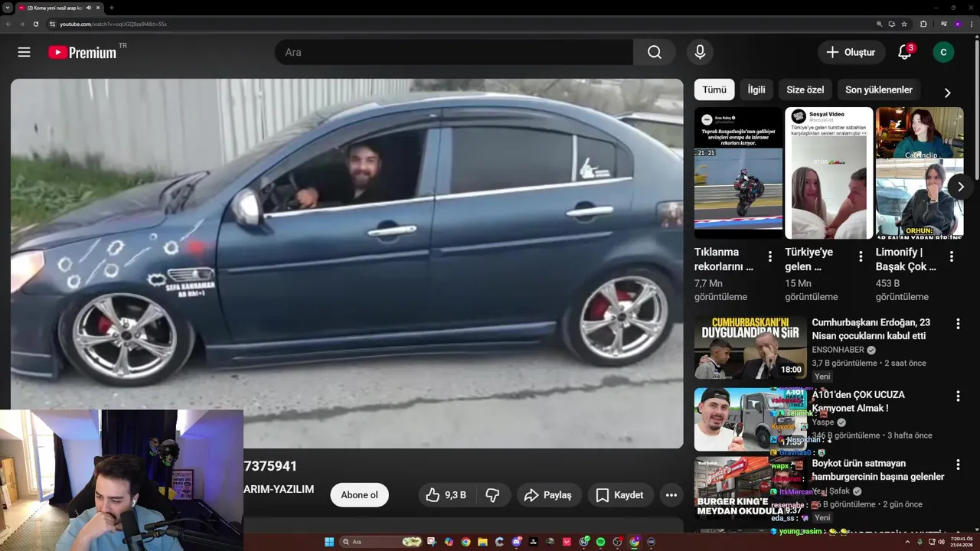Open the account avatar menu
This screenshot has width=980, height=551.
[943, 52]
